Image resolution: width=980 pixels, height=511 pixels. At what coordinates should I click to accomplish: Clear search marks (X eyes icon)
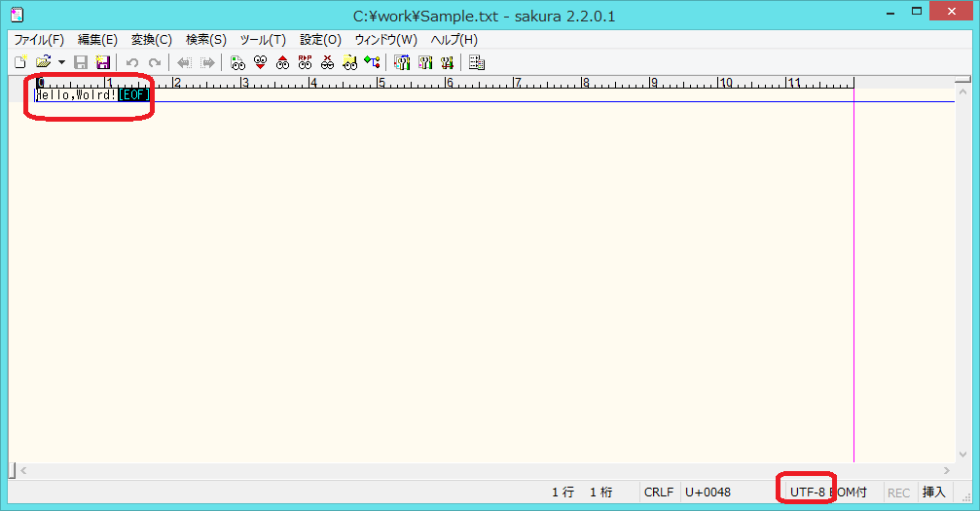click(328, 62)
